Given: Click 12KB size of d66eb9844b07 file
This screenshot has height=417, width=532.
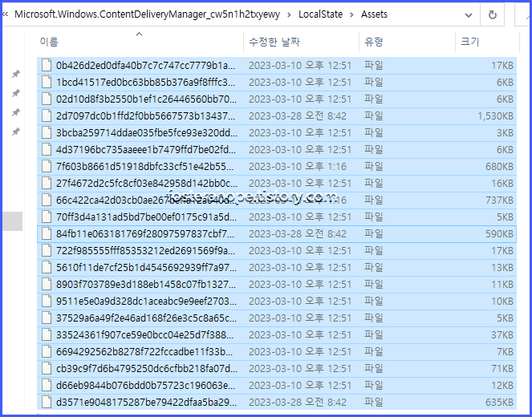Looking at the screenshot, I should [502, 387].
